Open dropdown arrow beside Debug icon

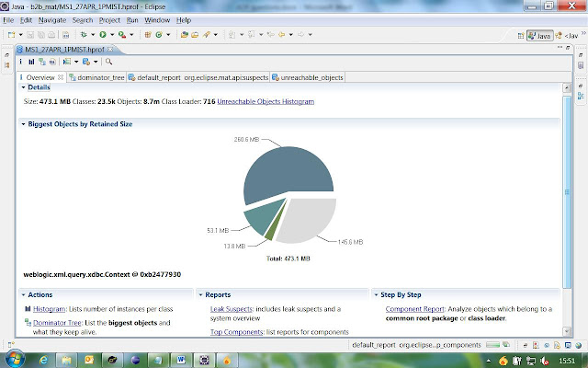pyautogui.click(x=93, y=35)
